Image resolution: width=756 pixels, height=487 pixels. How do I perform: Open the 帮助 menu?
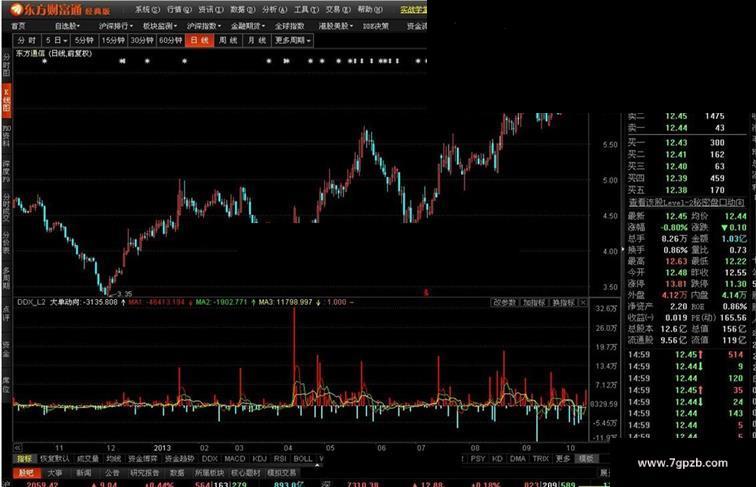coord(369,9)
